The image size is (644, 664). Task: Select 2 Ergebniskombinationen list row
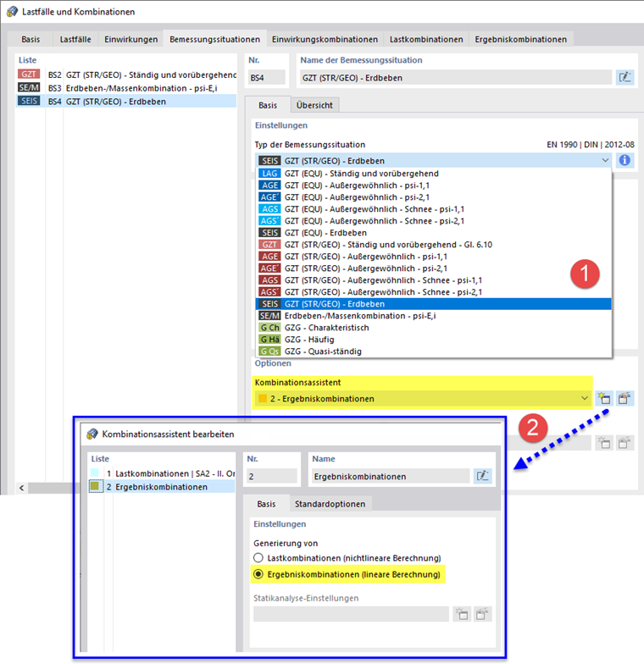tap(161, 486)
